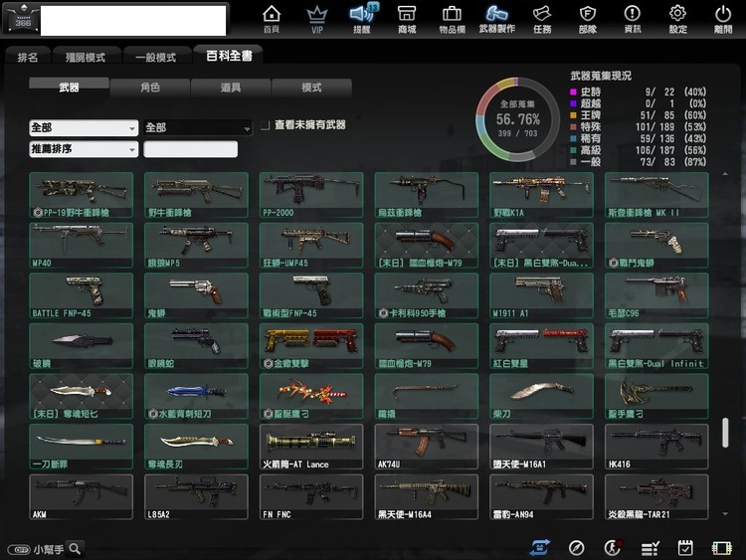
Task: Select the 模式 sub-tab
Action: (311, 88)
